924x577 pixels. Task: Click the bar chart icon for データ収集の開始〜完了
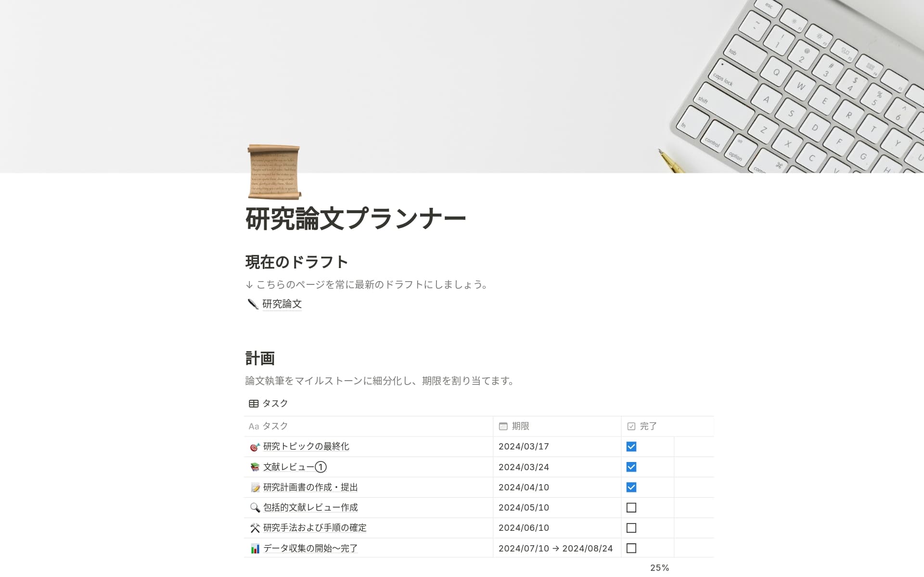[255, 549]
